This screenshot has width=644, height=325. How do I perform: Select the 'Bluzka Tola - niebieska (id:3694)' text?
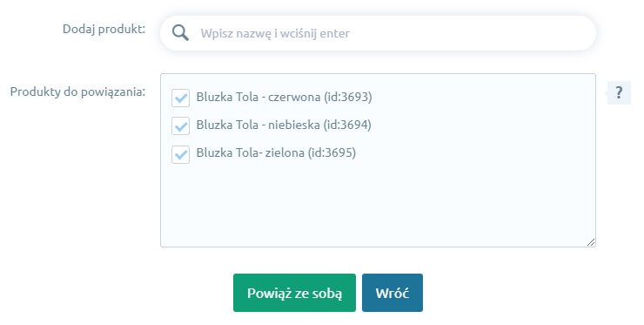(284, 125)
